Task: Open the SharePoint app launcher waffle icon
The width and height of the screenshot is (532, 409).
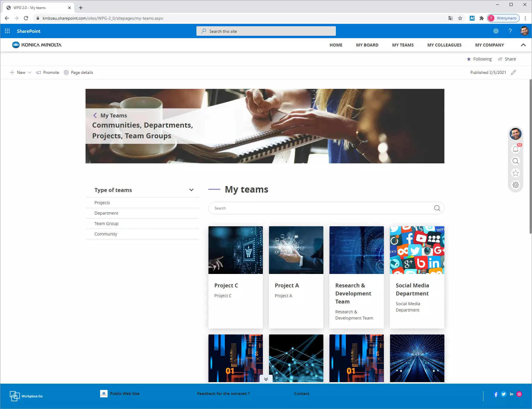Action: (7, 31)
